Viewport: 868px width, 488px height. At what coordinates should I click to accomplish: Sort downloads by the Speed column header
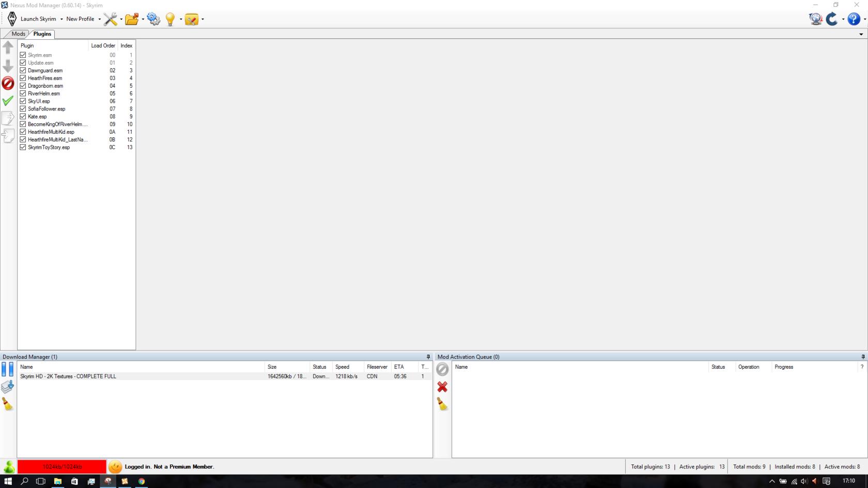[348, 367]
